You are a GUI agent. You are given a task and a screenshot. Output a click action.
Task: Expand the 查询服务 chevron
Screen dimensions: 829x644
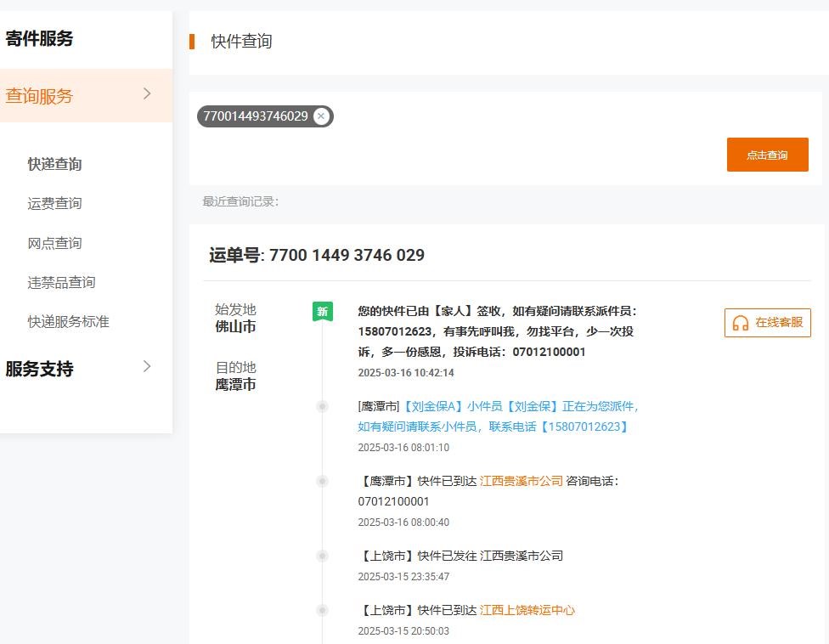click(147, 94)
